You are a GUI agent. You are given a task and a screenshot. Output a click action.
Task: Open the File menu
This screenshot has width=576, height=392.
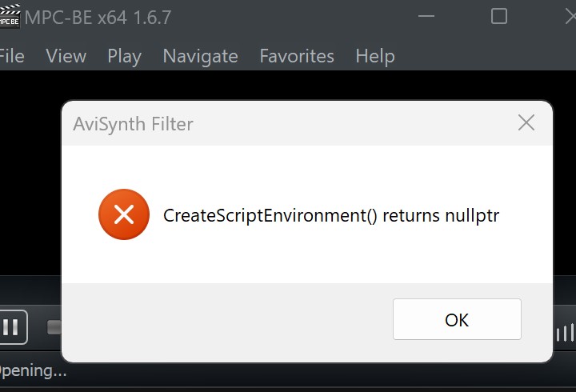coord(11,56)
